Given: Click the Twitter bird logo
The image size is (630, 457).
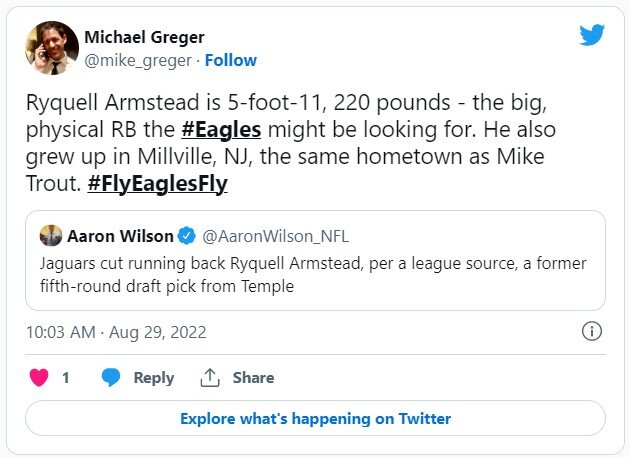Looking at the screenshot, I should (x=592, y=35).
